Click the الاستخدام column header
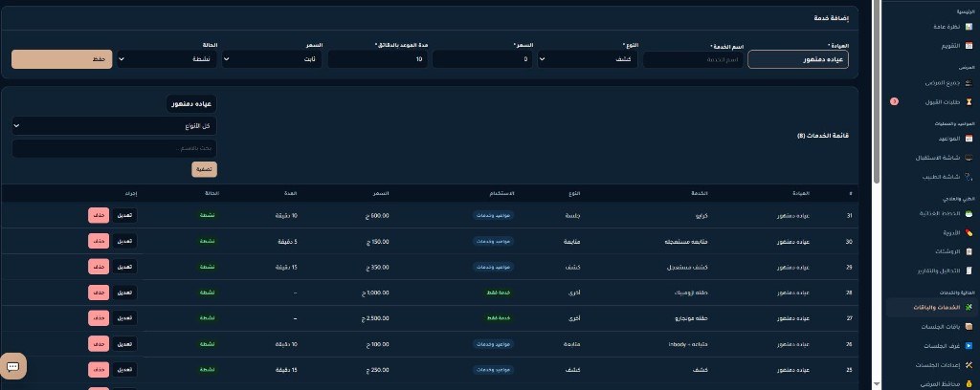Image resolution: width=980 pixels, height=390 pixels. [503, 193]
